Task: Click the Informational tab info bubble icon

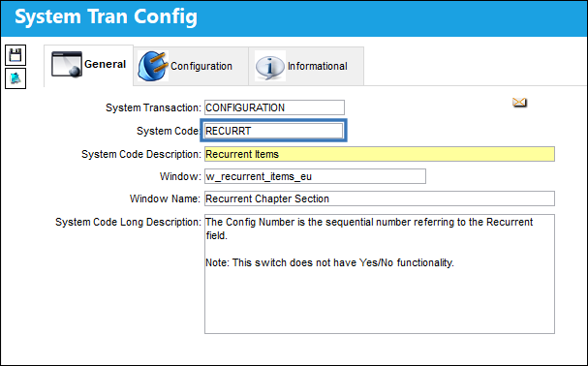Action: [x=270, y=67]
